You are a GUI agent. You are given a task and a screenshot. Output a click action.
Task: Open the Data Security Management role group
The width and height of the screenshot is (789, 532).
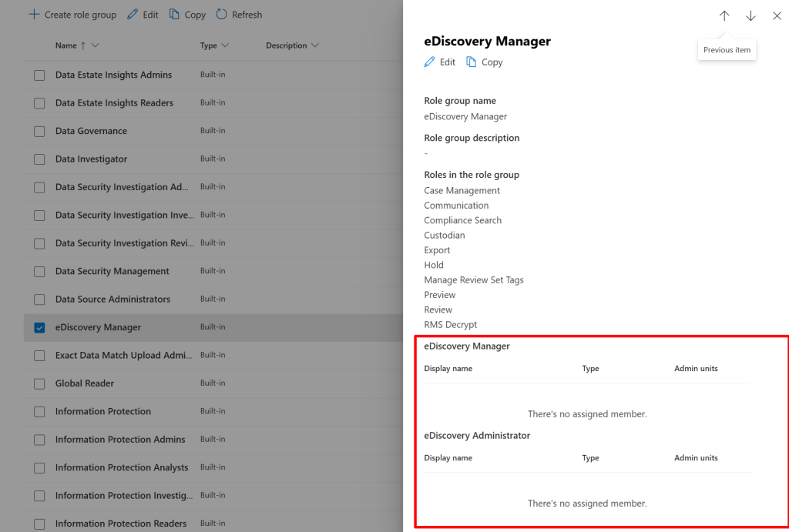coord(112,272)
